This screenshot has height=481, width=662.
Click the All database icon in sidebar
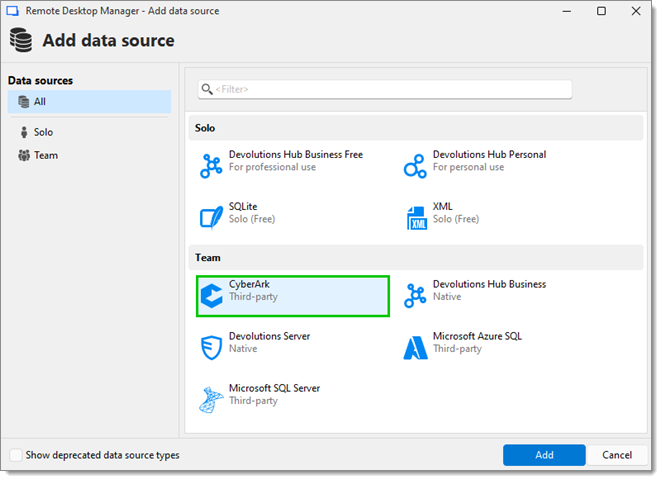[x=24, y=102]
